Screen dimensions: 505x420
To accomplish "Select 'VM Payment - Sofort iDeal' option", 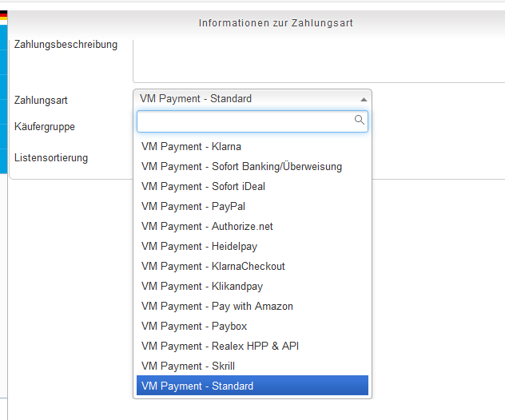I will coord(203,187).
